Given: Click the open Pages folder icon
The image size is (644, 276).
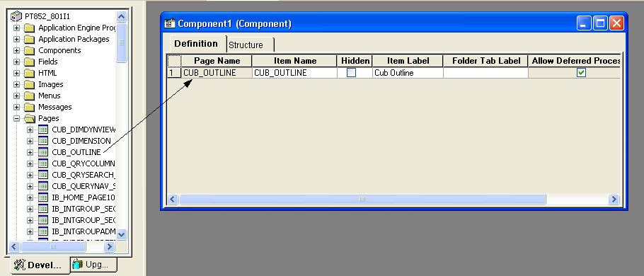Looking at the screenshot, I should point(30,118).
